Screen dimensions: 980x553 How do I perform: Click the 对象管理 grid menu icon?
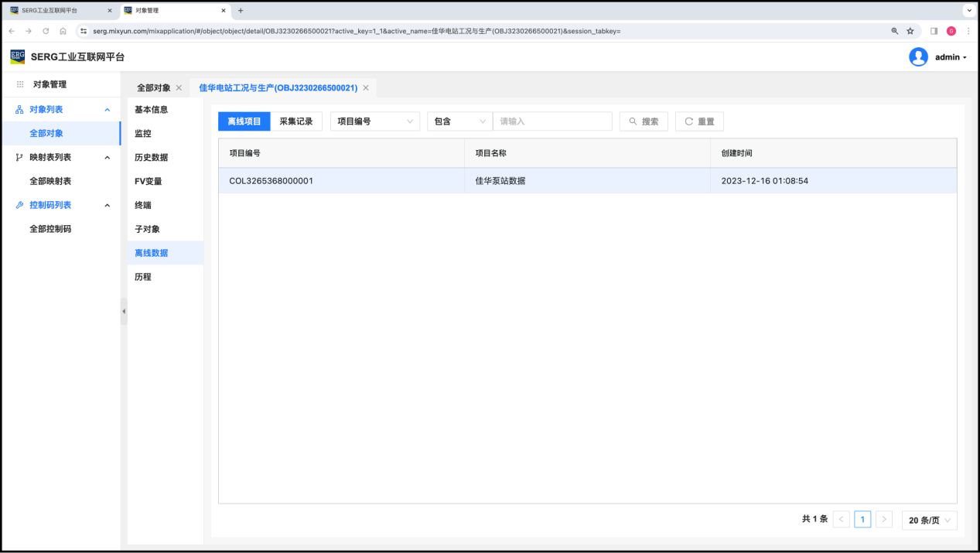(20, 84)
